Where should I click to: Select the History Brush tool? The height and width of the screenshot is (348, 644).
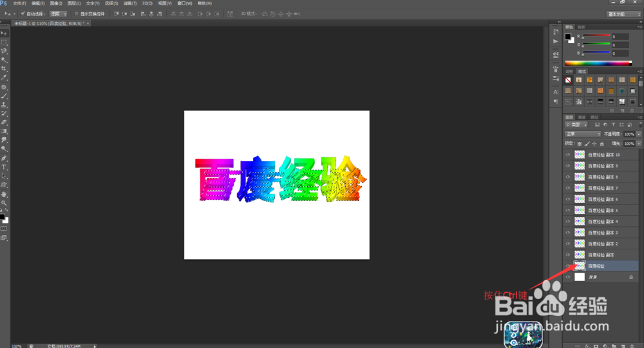point(4,113)
